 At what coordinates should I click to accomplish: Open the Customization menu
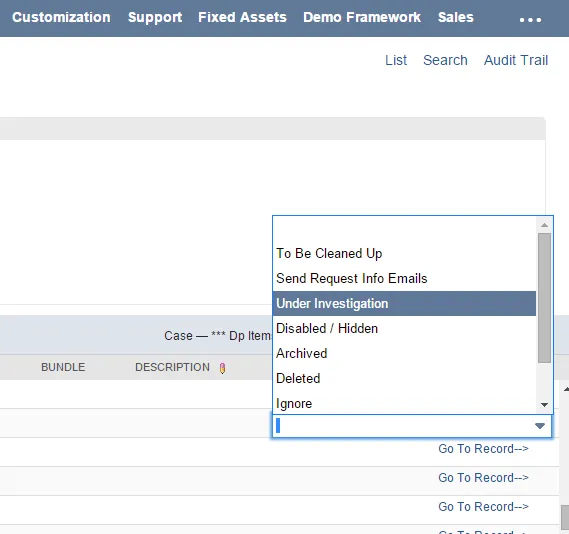click(61, 17)
